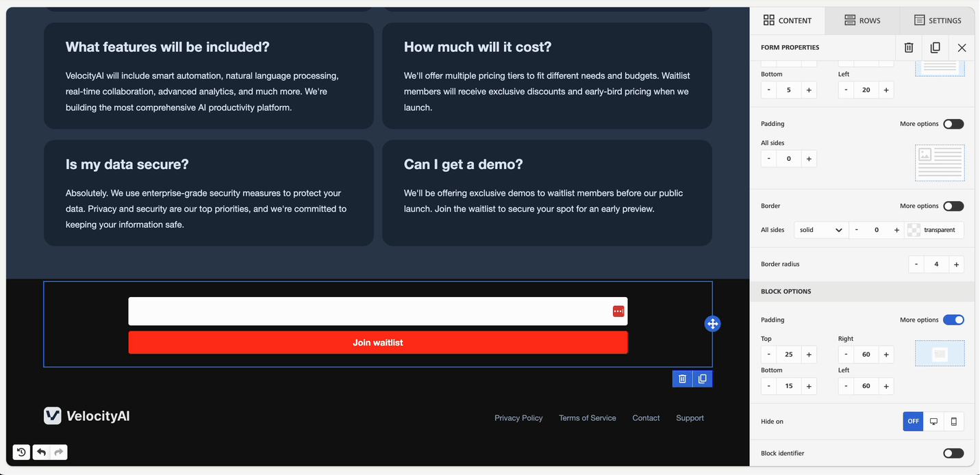980x475 pixels.
Task: Redo the last change
Action: 59,452
